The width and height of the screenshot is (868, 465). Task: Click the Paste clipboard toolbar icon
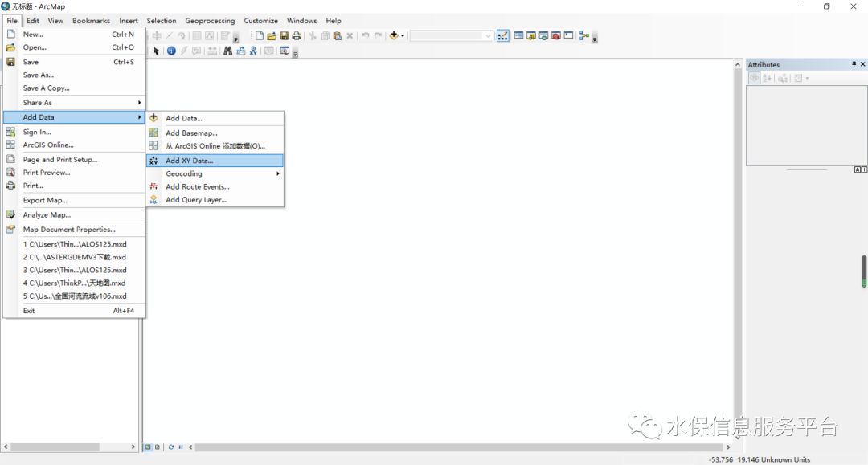click(337, 36)
